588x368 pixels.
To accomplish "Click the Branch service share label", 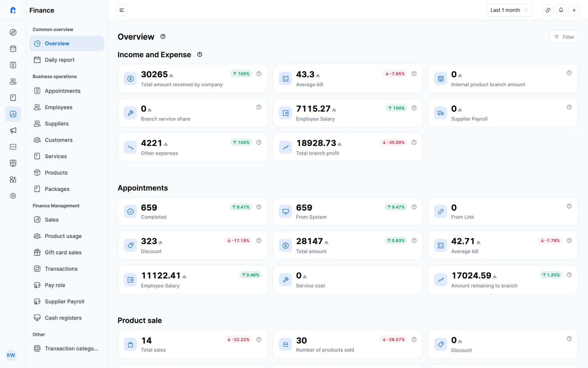I will point(165,119).
